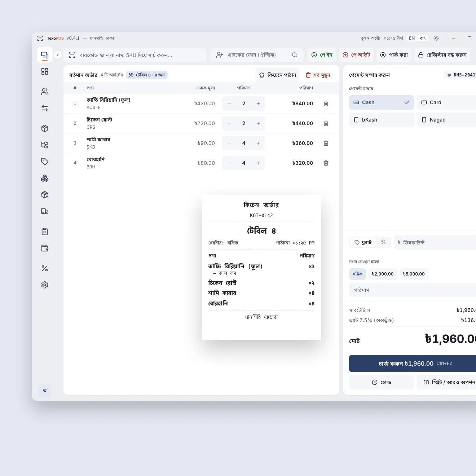This screenshot has width=476, height=476.
Task: Open the clipboard reports icon in sidebar
Action: click(45, 232)
